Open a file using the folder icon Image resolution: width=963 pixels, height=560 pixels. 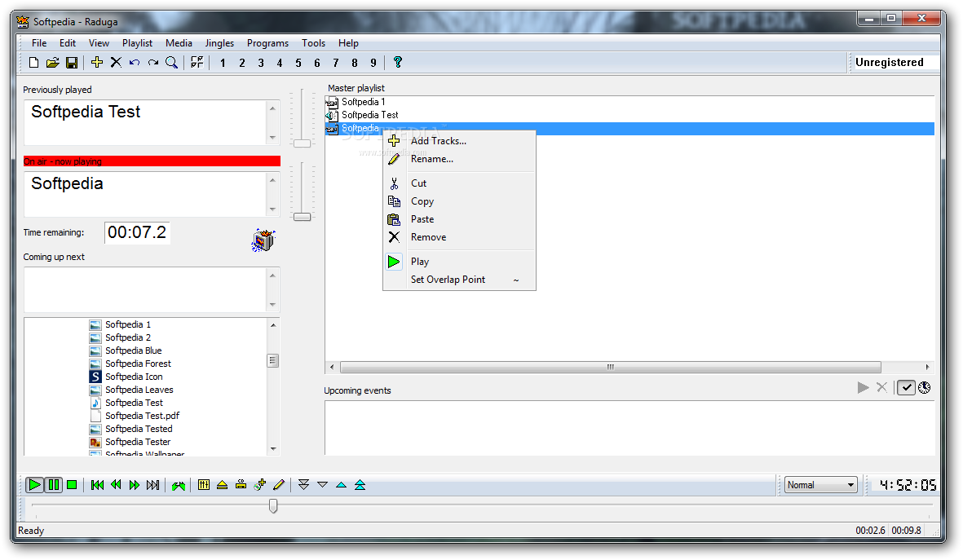[x=53, y=63]
